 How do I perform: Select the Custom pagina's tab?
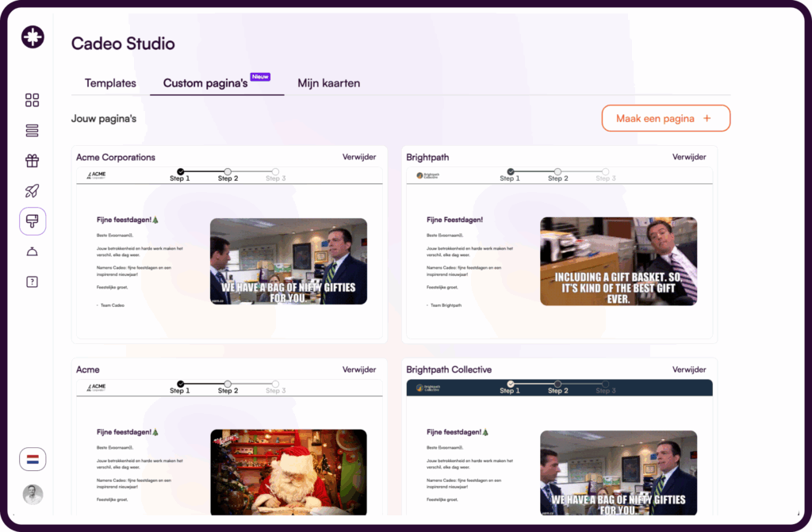point(205,83)
